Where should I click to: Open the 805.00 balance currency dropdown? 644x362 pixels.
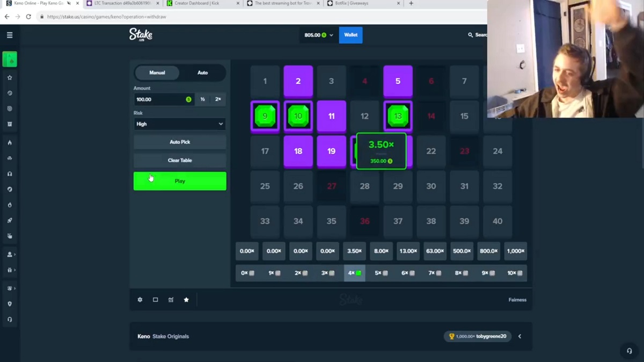tap(319, 35)
